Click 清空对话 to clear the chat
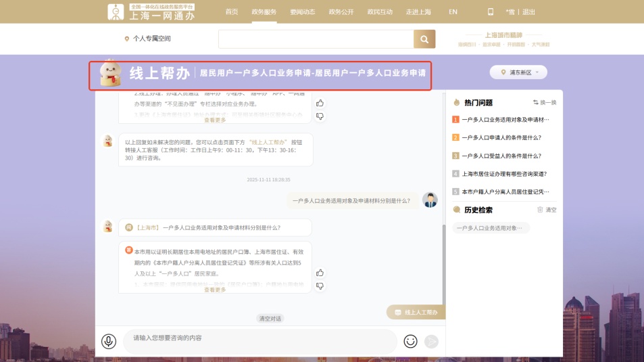 tap(270, 318)
